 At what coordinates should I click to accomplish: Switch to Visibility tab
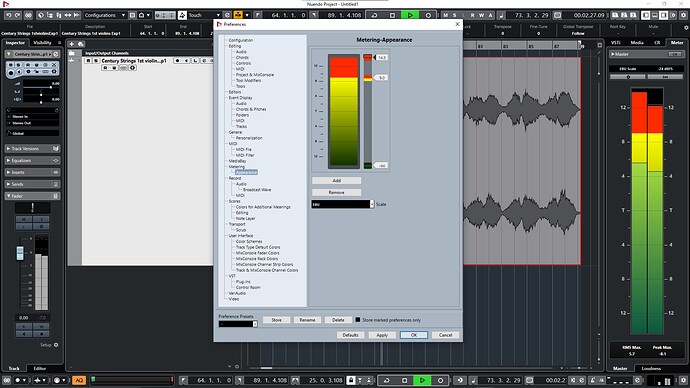[42, 43]
